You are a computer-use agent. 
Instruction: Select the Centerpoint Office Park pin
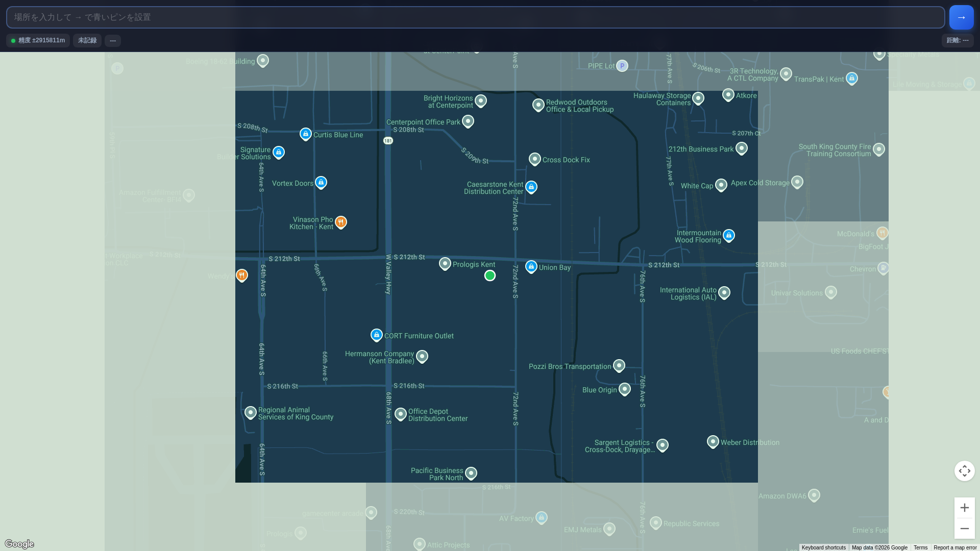(468, 121)
